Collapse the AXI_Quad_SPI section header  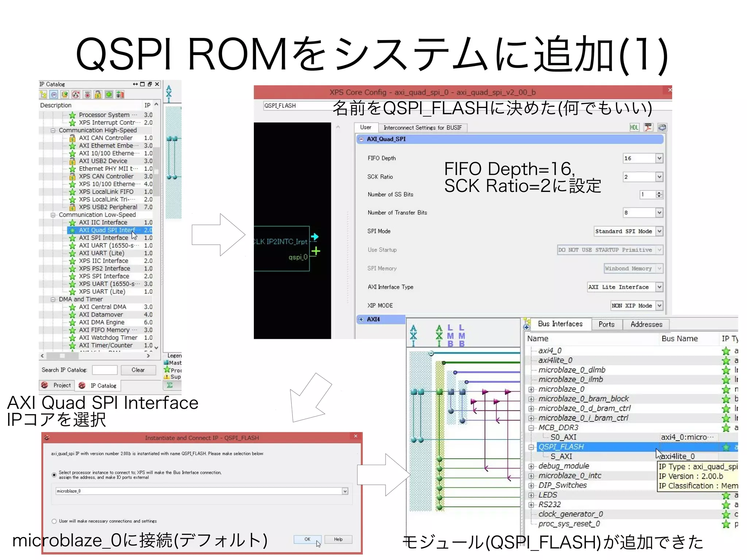coord(361,139)
